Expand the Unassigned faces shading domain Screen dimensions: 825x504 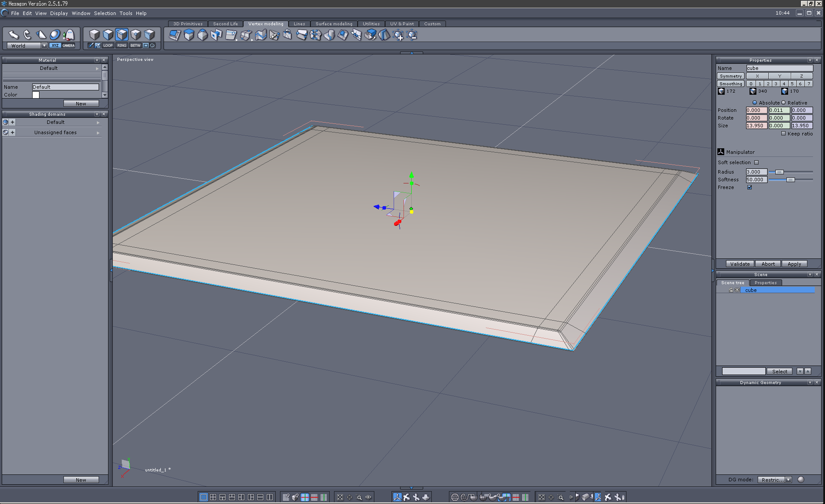coord(98,133)
